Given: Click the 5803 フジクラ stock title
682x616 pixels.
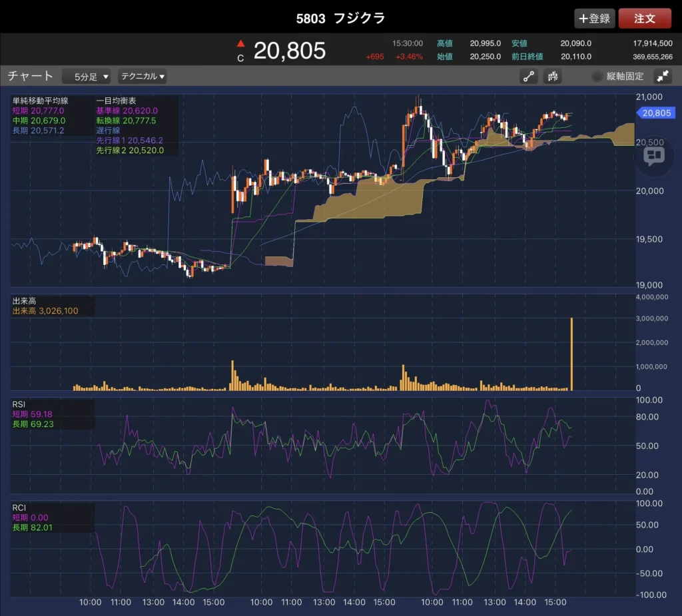Looking at the screenshot, I should [x=340, y=18].
